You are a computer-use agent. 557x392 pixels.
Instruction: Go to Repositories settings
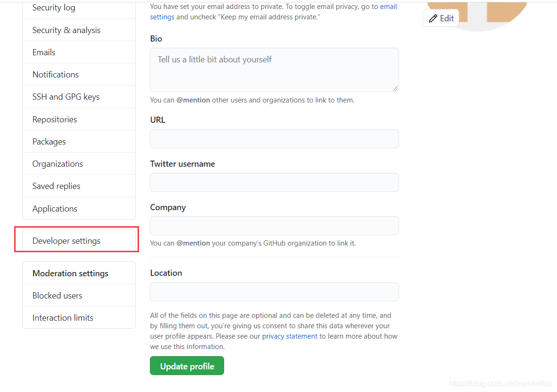point(55,119)
